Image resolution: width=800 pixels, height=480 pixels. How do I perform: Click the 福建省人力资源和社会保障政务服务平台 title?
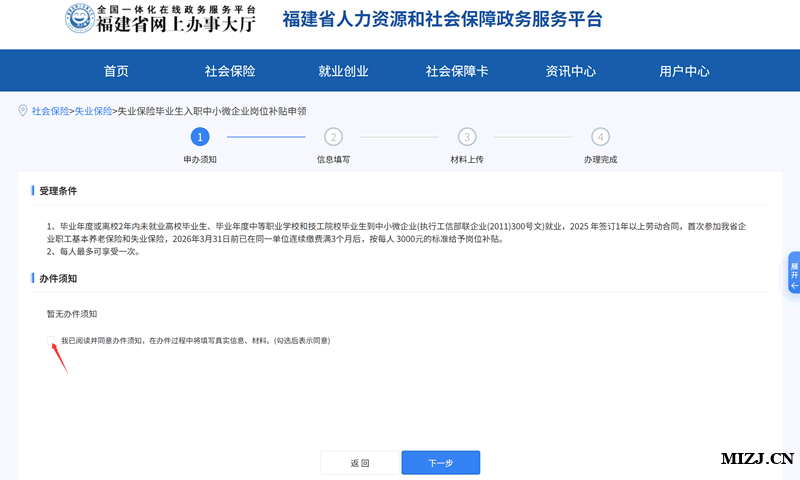pos(442,19)
